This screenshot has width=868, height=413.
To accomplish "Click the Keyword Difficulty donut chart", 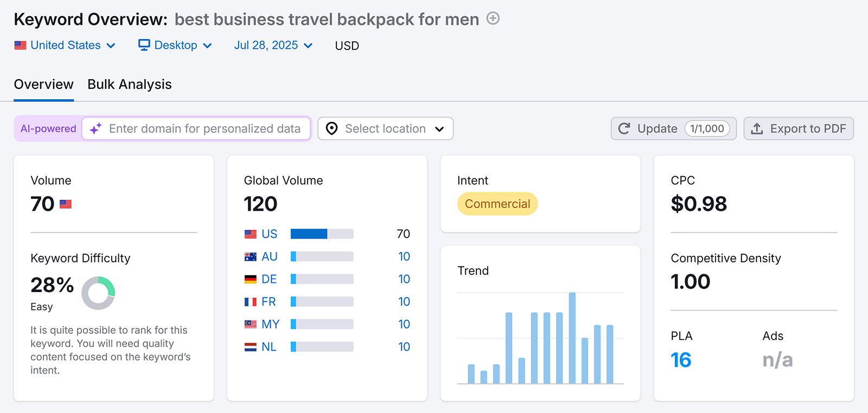I will pyautogui.click(x=98, y=293).
